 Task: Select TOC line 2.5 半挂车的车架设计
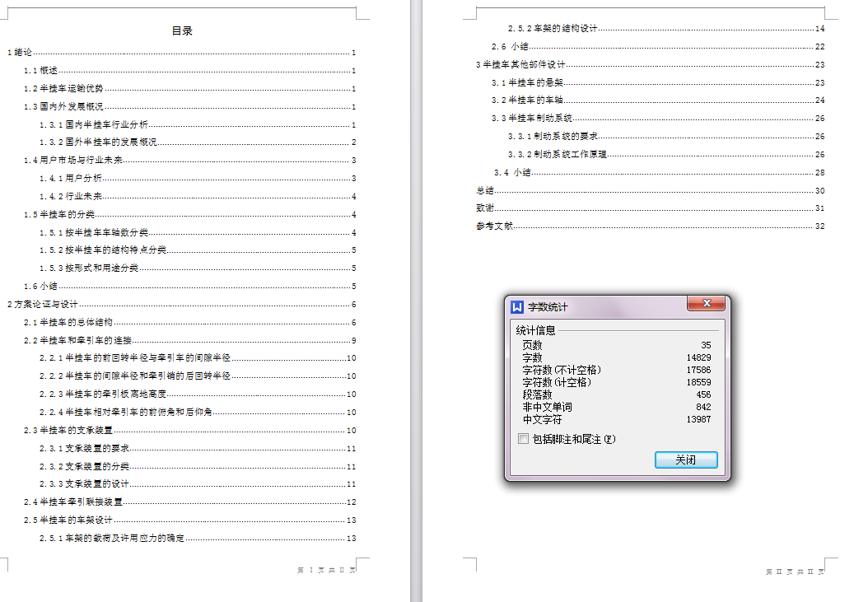(x=189, y=520)
